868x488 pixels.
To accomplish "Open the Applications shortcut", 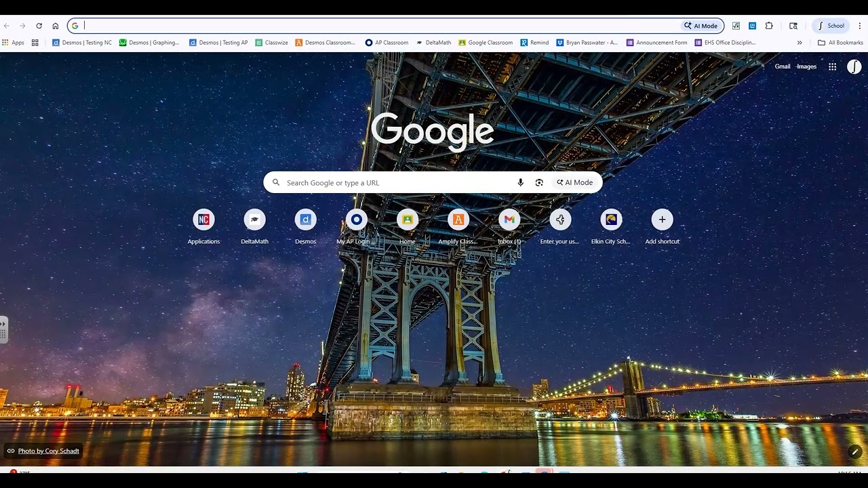I will point(203,226).
